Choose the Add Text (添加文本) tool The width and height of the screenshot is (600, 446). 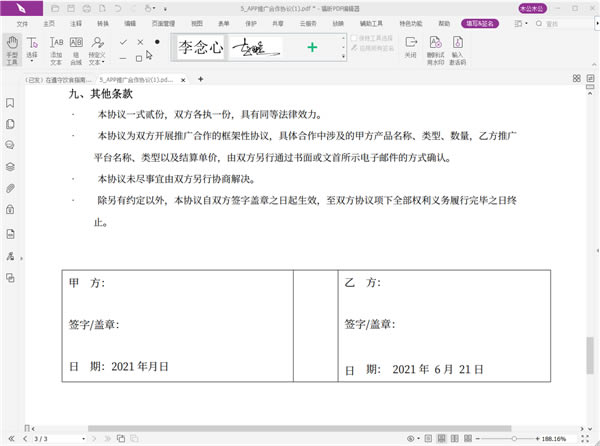click(56, 50)
